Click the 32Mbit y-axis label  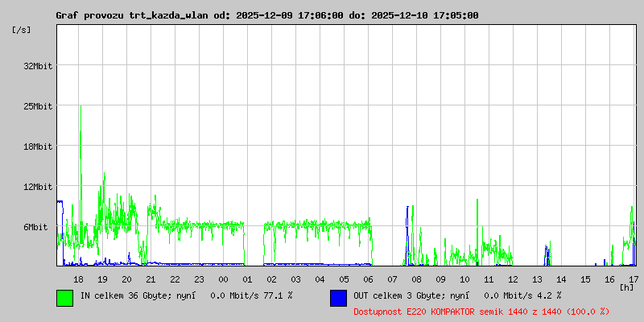tap(38, 66)
